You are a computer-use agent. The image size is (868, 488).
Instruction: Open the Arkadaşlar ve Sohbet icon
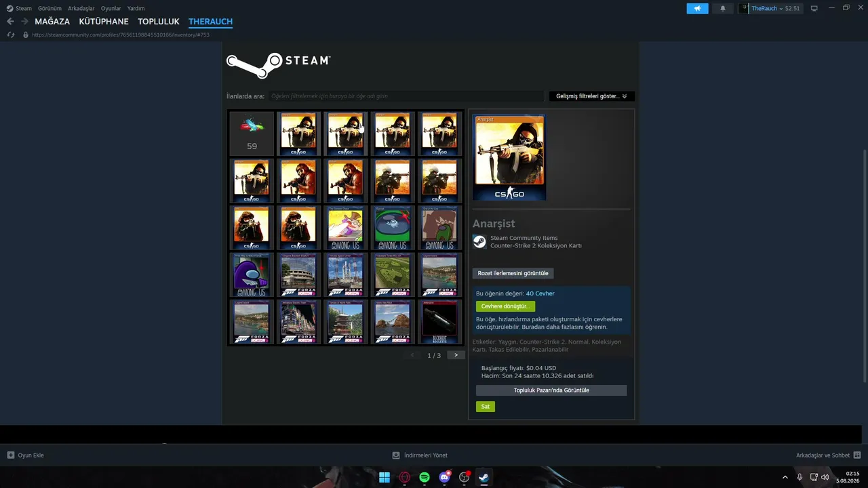pos(857,455)
